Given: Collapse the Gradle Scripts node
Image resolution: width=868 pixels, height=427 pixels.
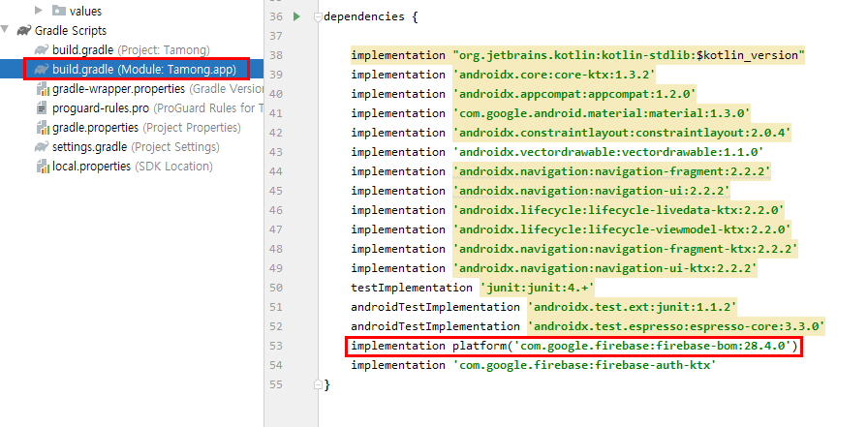Looking at the screenshot, I should [6, 30].
